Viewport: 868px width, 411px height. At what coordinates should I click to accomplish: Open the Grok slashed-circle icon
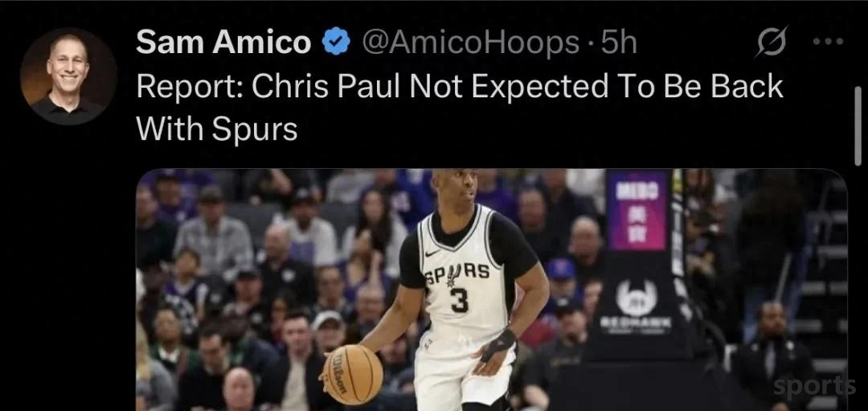[x=771, y=43]
